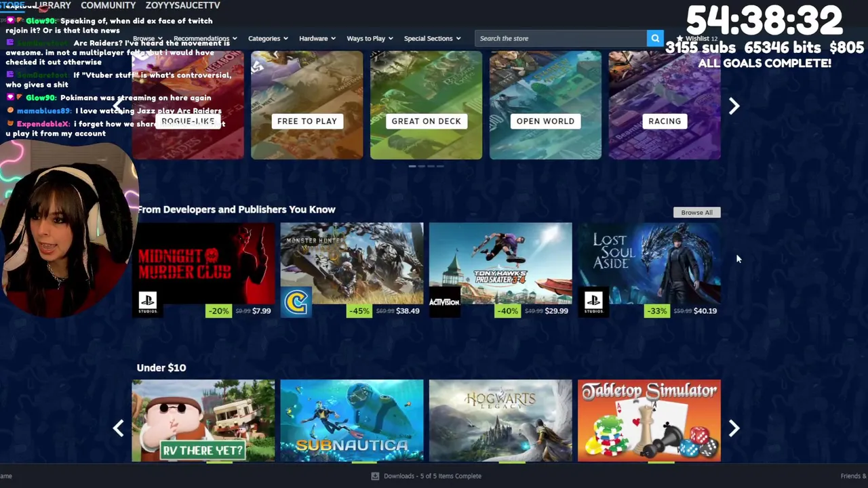Click the -45% discount badge

359,311
